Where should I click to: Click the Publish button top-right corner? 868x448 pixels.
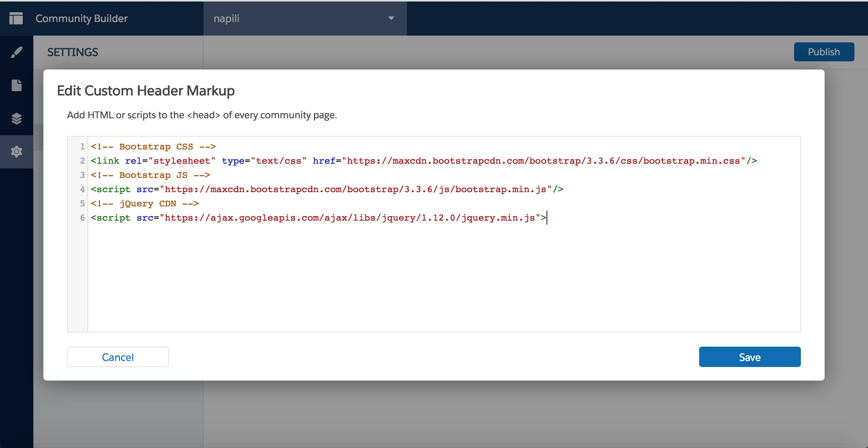[x=824, y=52]
